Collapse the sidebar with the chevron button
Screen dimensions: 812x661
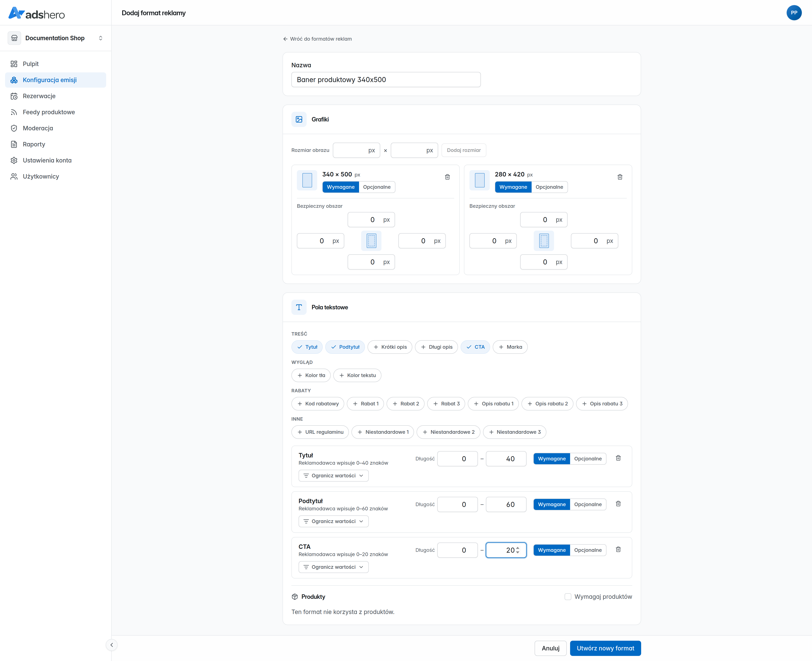tap(111, 645)
